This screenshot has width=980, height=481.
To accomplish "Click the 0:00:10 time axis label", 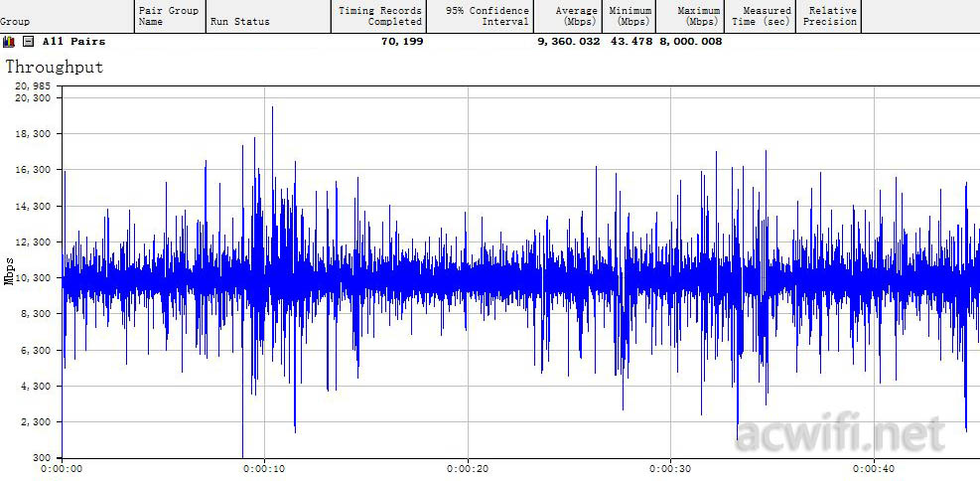I will pos(264,468).
